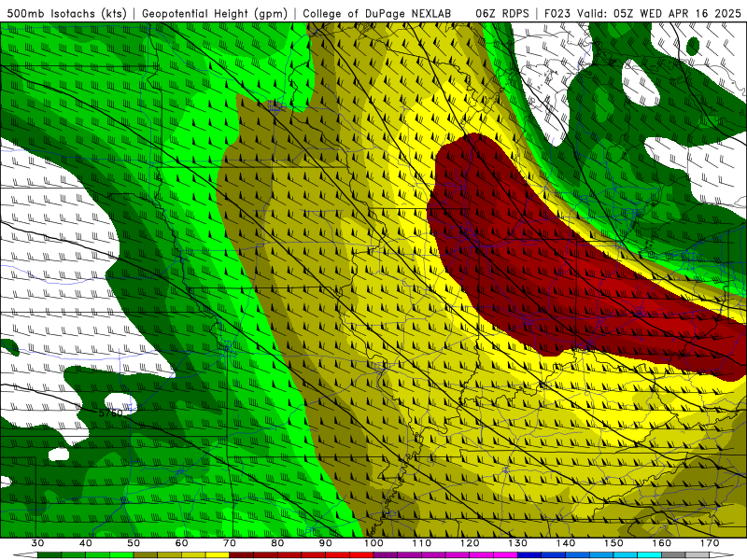Select the bright magenta 125-130 kt legend swatch

pyautogui.click(x=505, y=554)
